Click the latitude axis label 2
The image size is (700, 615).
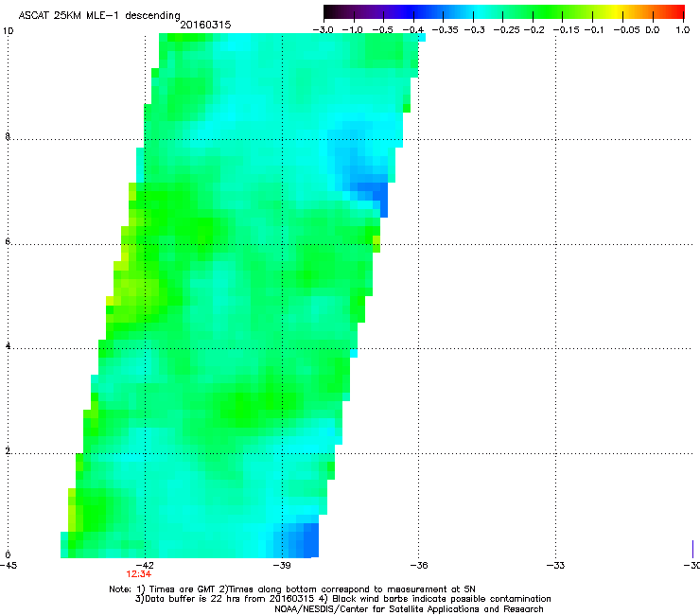pyautogui.click(x=8, y=451)
